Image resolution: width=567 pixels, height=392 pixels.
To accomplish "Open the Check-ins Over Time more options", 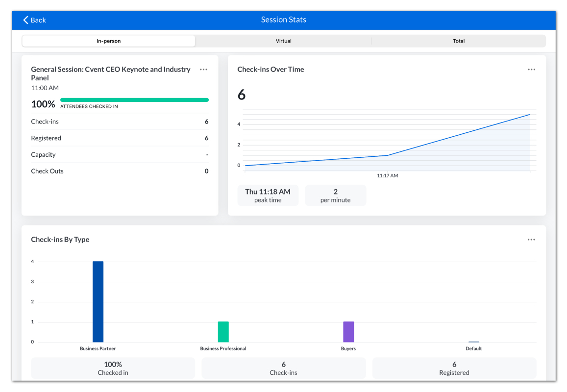I will 531,70.
